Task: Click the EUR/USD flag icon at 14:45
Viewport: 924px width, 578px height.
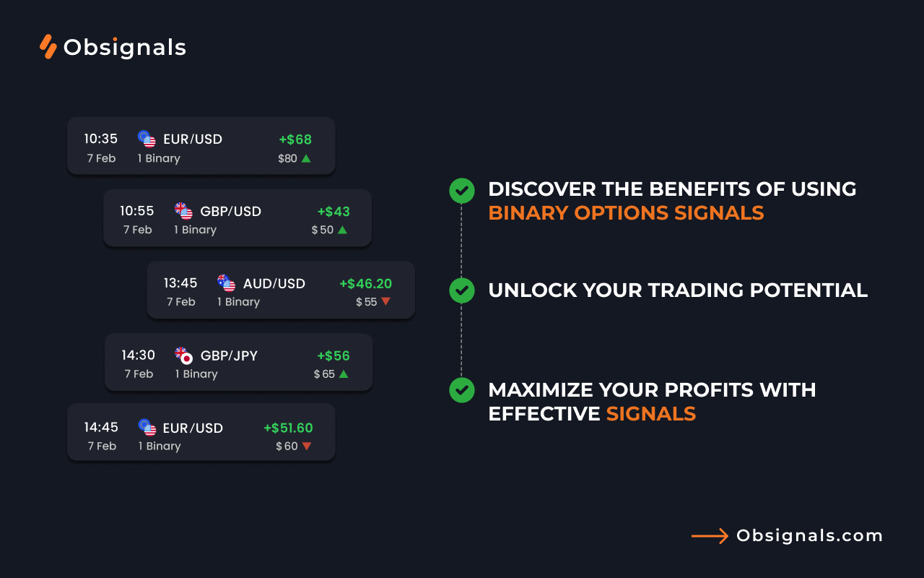Action: [x=147, y=428]
